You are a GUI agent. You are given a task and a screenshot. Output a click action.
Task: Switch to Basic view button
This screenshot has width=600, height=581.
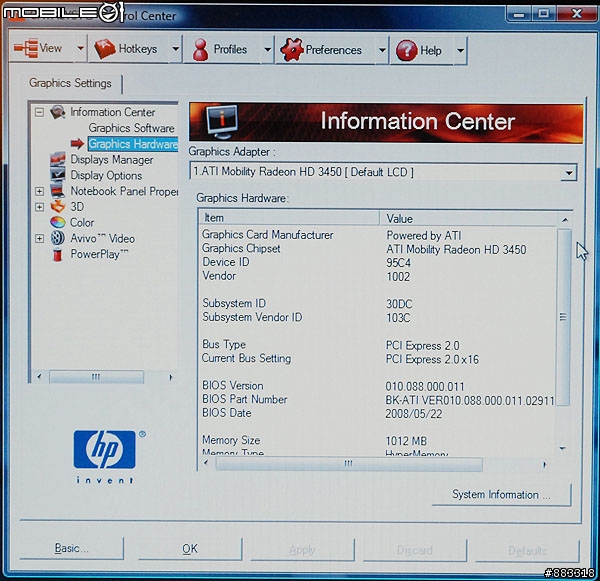[x=71, y=548]
